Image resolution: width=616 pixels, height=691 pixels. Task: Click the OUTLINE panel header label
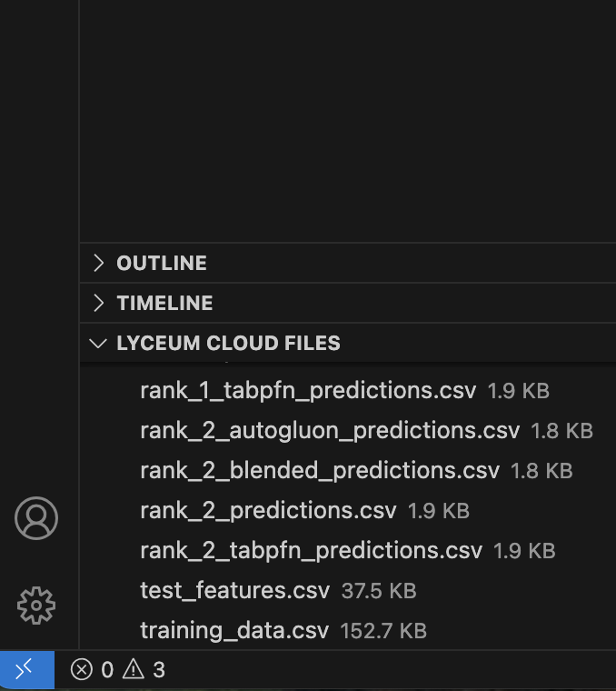(162, 263)
